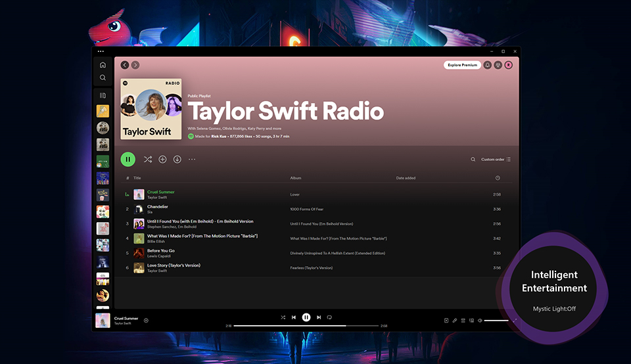Screen dimensions: 631x364
Task: Toggle repeat in the bottom player bar
Action: pyautogui.click(x=329, y=317)
